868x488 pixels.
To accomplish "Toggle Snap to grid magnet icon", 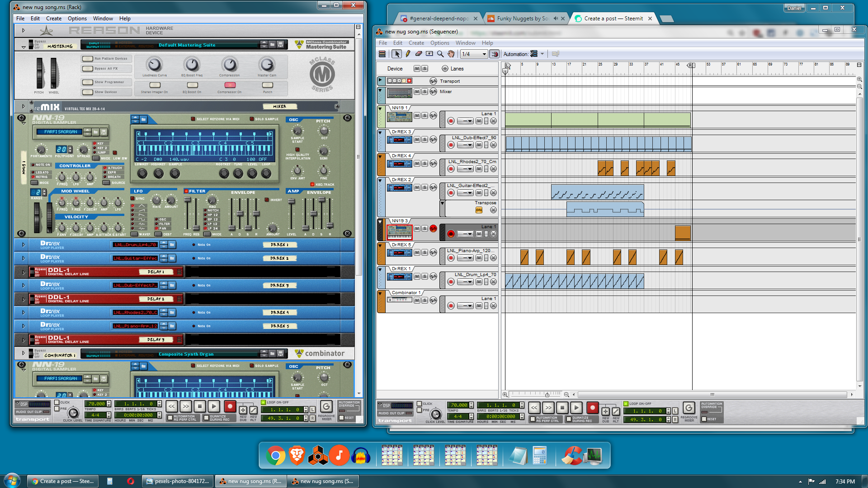I will click(495, 54).
